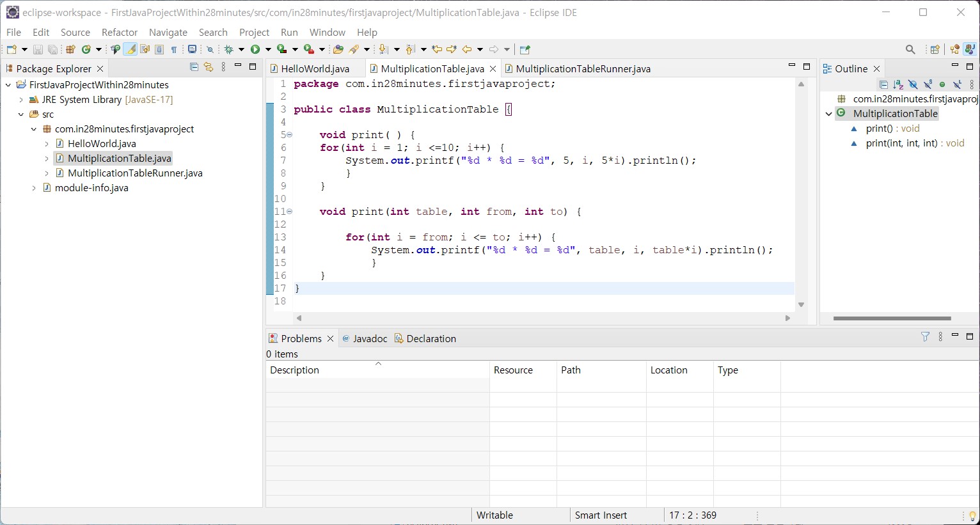The width and height of the screenshot is (980, 525).
Task: Click the Back navigation arrow
Action: (x=467, y=49)
